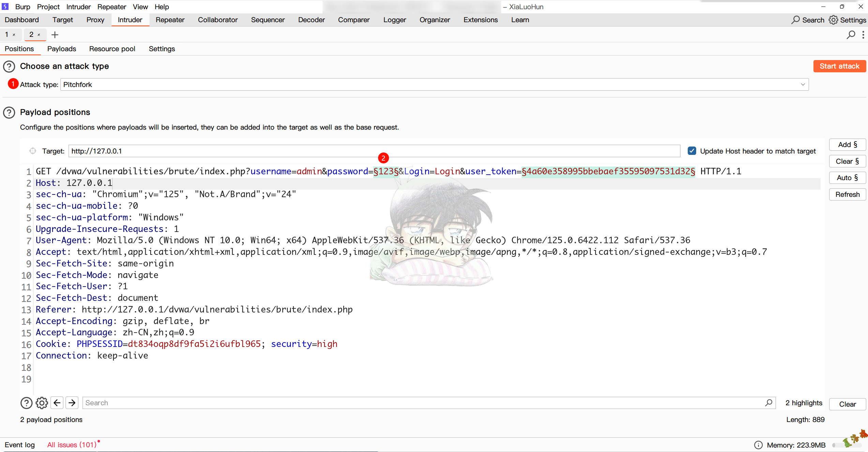Viewport: 868px width, 452px height.
Task: Switch to the Proxy tab
Action: tap(95, 20)
